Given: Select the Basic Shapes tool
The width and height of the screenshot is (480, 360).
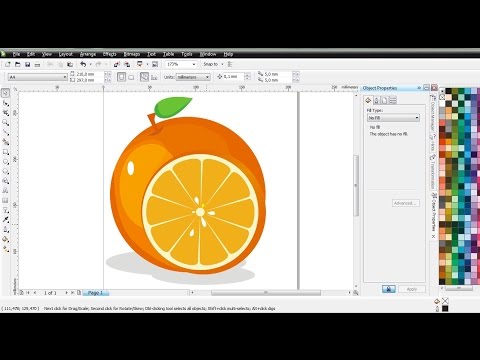Looking at the screenshot, I should click(x=5, y=181).
